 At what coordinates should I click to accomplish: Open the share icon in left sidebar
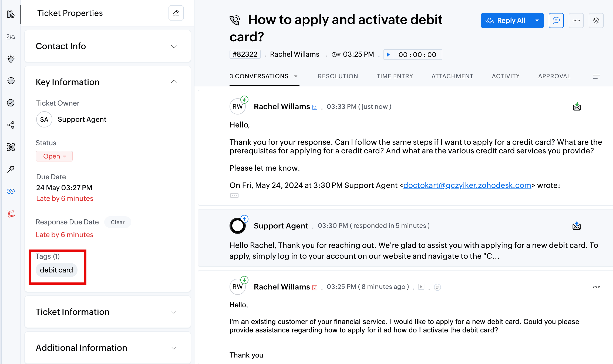(11, 125)
